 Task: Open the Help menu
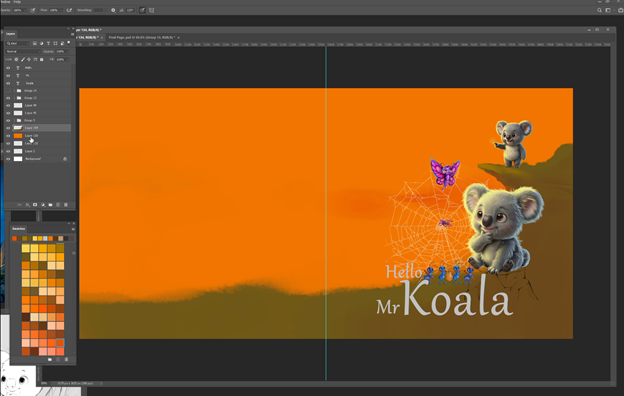pyautogui.click(x=17, y=2)
